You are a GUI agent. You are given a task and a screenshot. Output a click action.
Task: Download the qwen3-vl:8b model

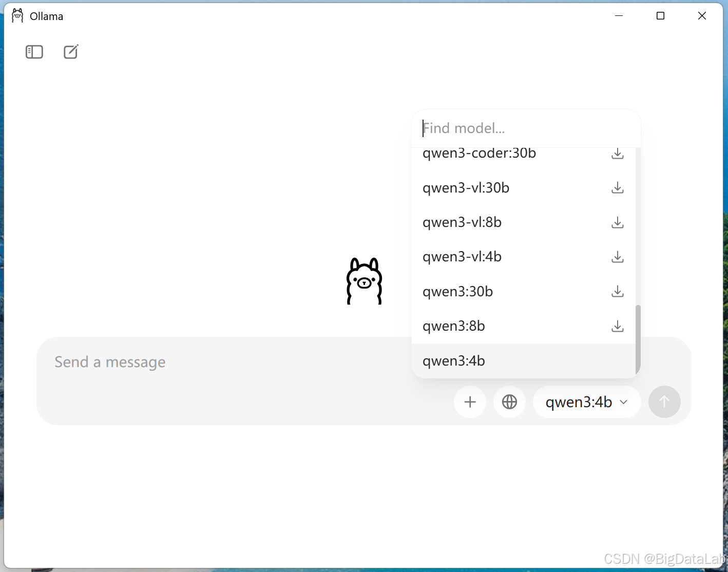[x=618, y=222]
